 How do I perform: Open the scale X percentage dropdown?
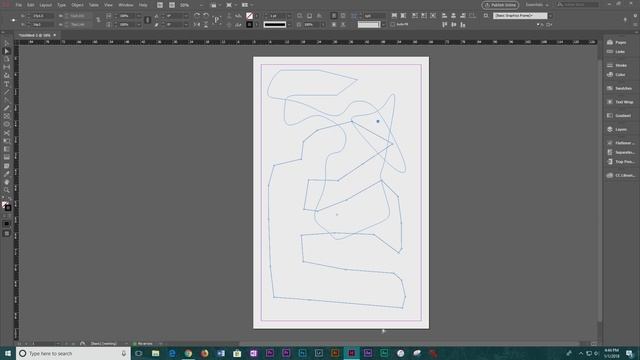point(138,16)
